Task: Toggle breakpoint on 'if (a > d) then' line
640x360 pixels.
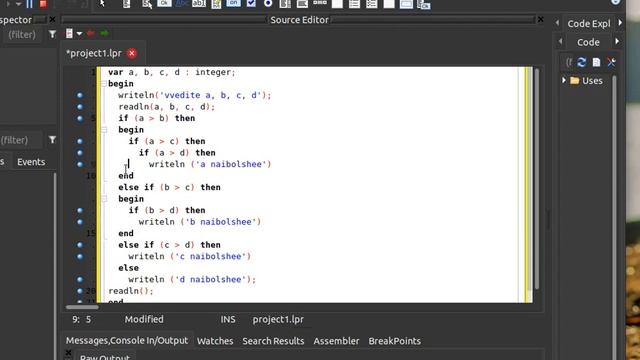Action: point(80,153)
